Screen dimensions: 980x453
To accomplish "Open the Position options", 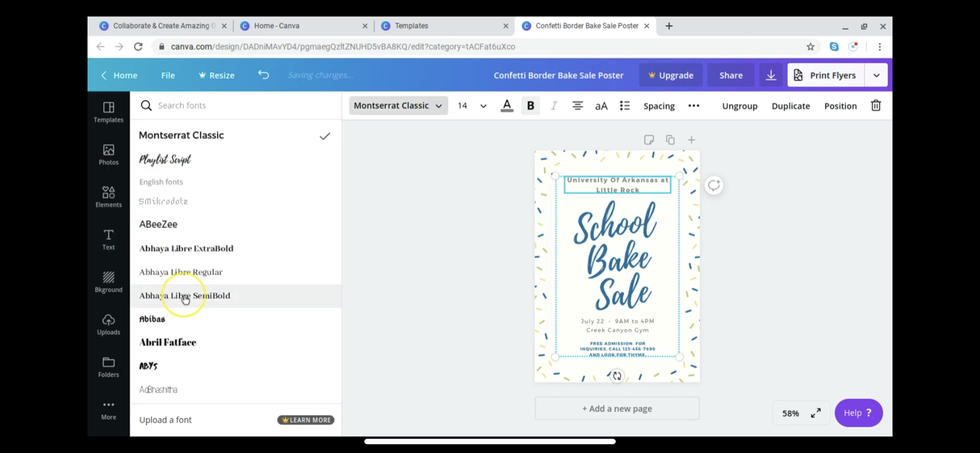I will click(x=841, y=106).
